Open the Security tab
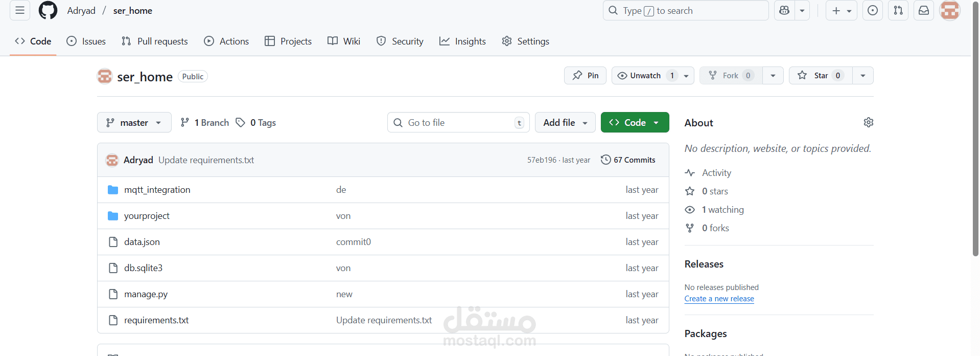Image resolution: width=980 pixels, height=356 pixels. (x=400, y=41)
